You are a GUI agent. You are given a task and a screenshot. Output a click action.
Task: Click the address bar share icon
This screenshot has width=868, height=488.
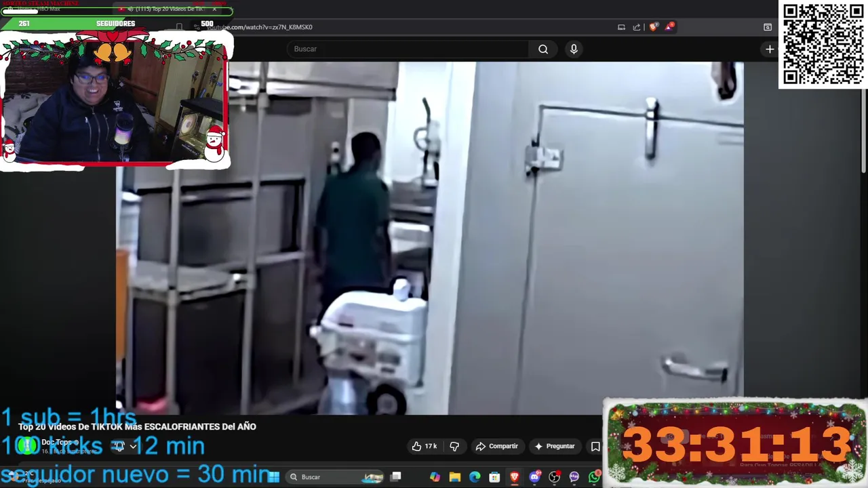pyautogui.click(x=637, y=27)
